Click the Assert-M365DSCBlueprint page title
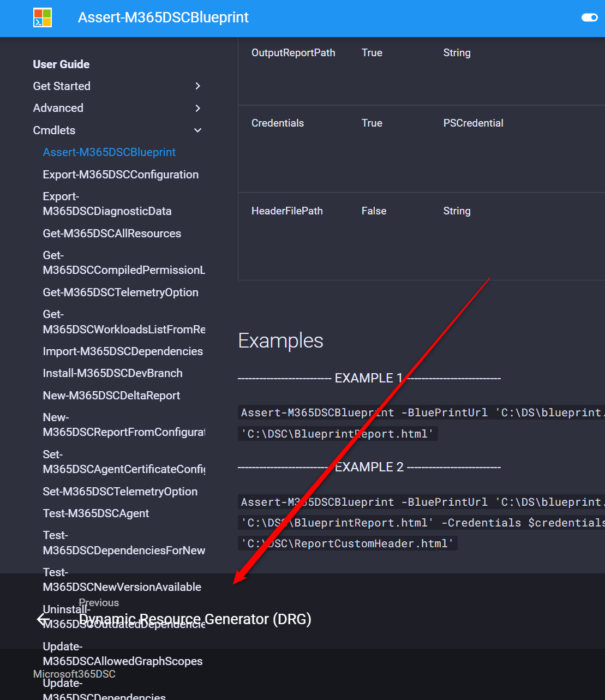 [163, 17]
